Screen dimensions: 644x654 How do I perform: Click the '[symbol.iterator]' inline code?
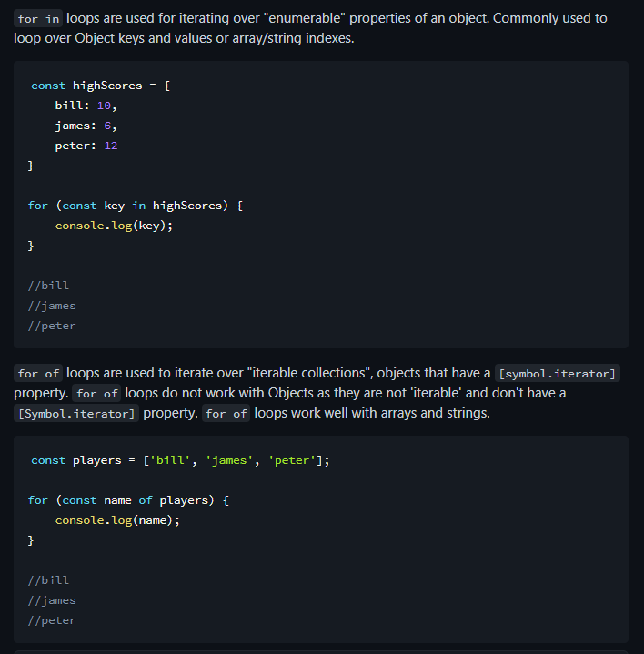point(558,373)
